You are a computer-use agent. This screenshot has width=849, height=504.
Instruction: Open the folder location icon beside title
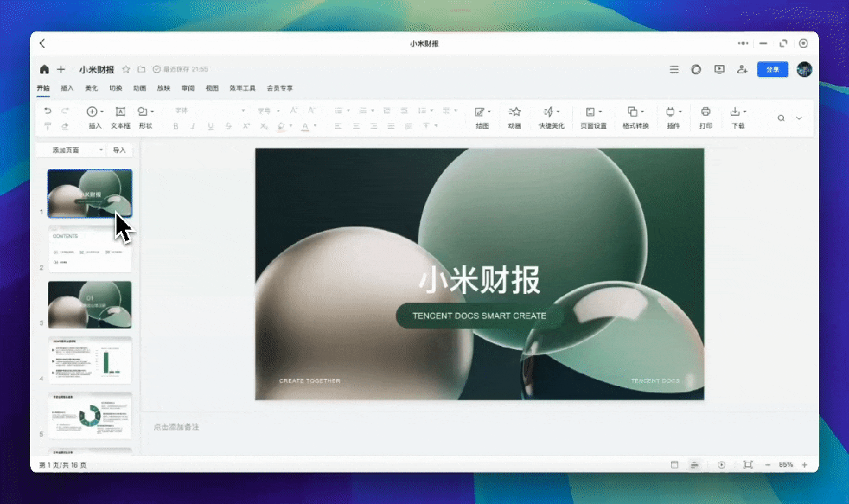pos(142,69)
